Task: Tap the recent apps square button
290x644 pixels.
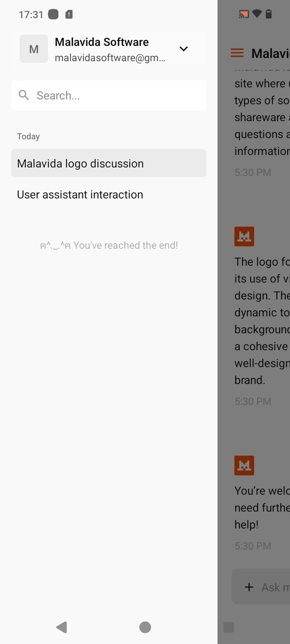Action: pos(228,627)
